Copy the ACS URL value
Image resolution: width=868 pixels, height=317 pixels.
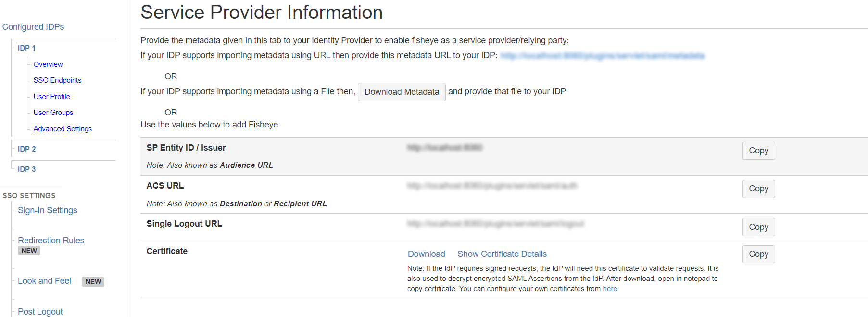click(758, 189)
